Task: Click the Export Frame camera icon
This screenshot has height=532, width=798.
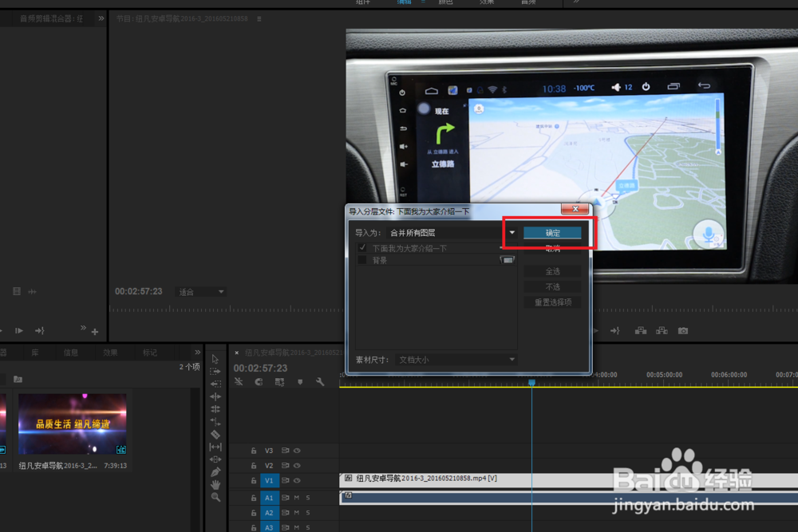Action: click(683, 331)
